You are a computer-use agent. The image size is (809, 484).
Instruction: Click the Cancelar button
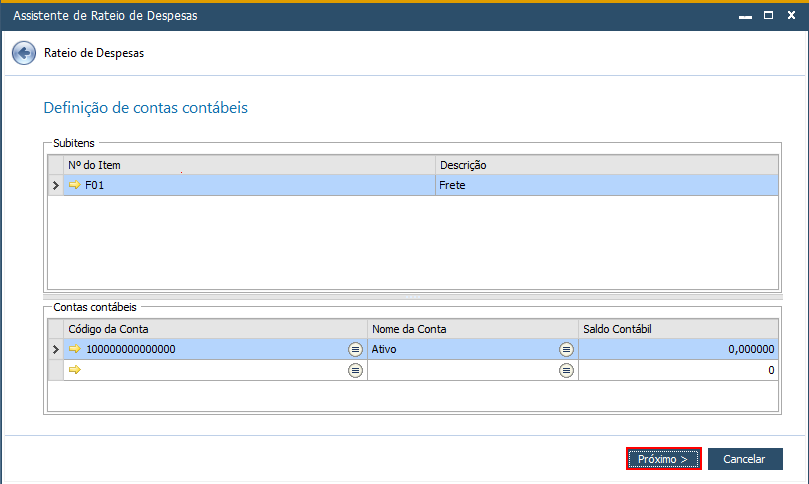(745, 459)
